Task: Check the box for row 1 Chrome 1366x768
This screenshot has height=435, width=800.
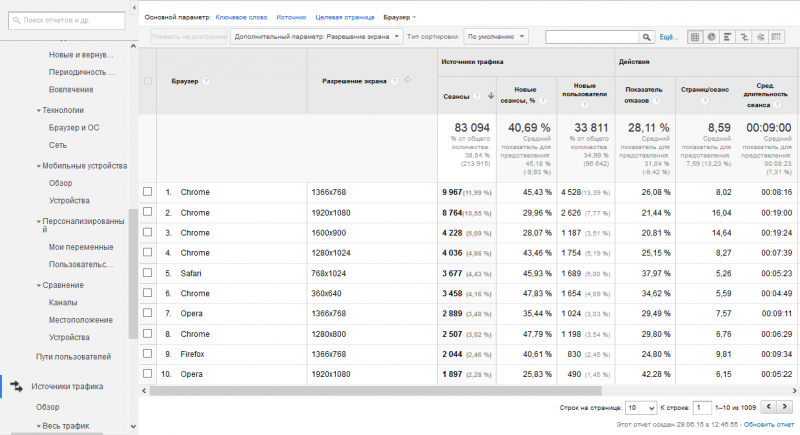Action: (x=148, y=191)
